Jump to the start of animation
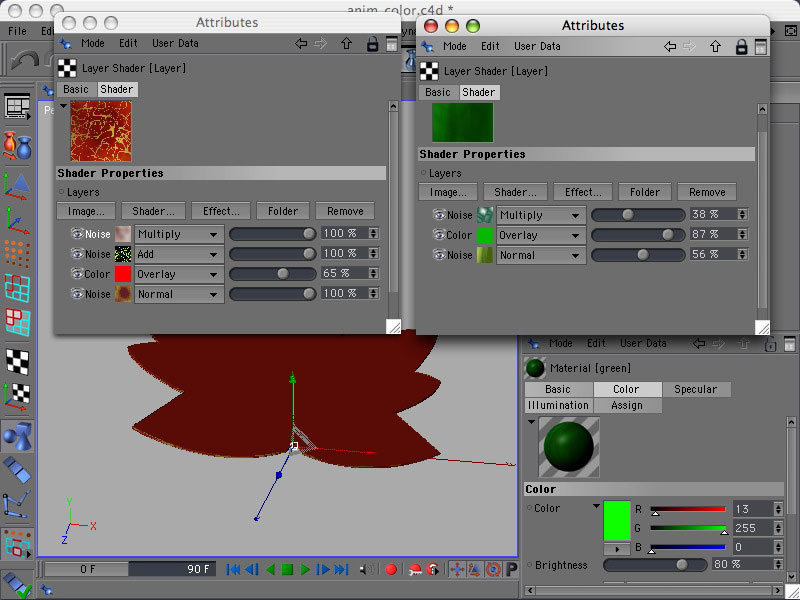800x600 pixels. (233, 569)
